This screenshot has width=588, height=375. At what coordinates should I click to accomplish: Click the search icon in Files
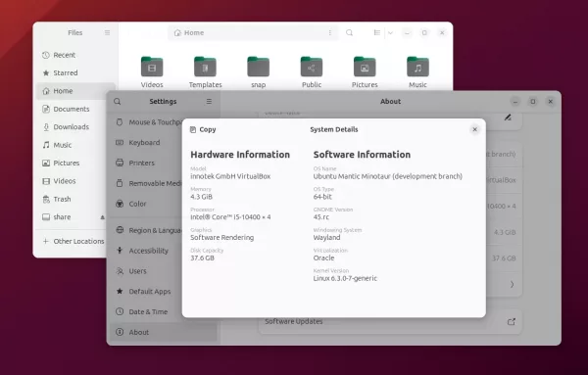pyautogui.click(x=349, y=33)
